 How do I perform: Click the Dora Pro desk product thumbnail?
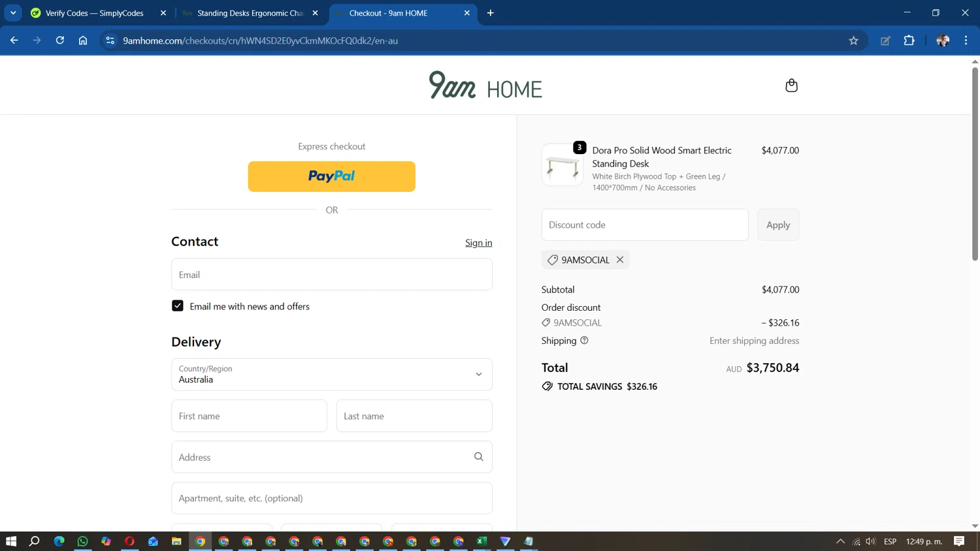[x=563, y=165]
